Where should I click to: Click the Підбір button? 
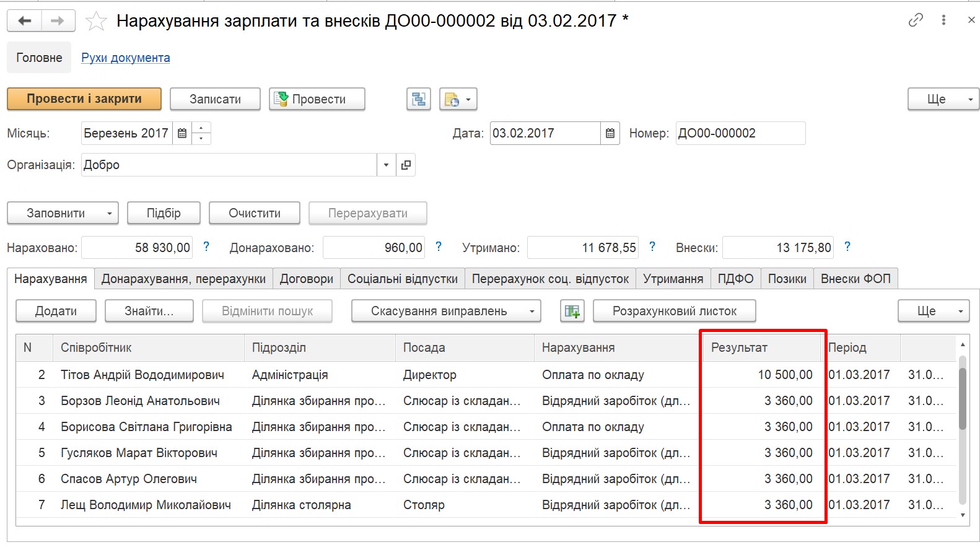coord(164,213)
